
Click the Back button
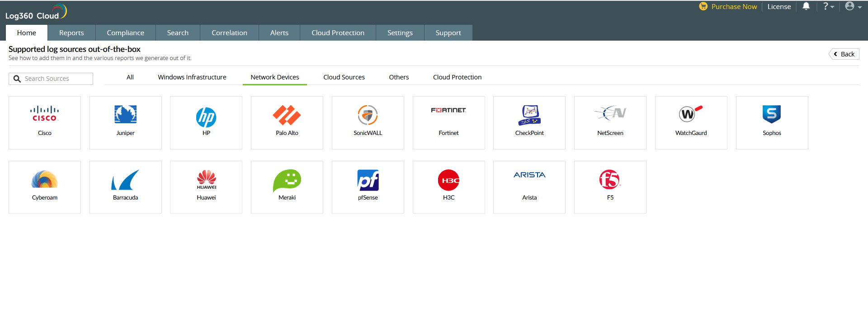[x=844, y=54]
